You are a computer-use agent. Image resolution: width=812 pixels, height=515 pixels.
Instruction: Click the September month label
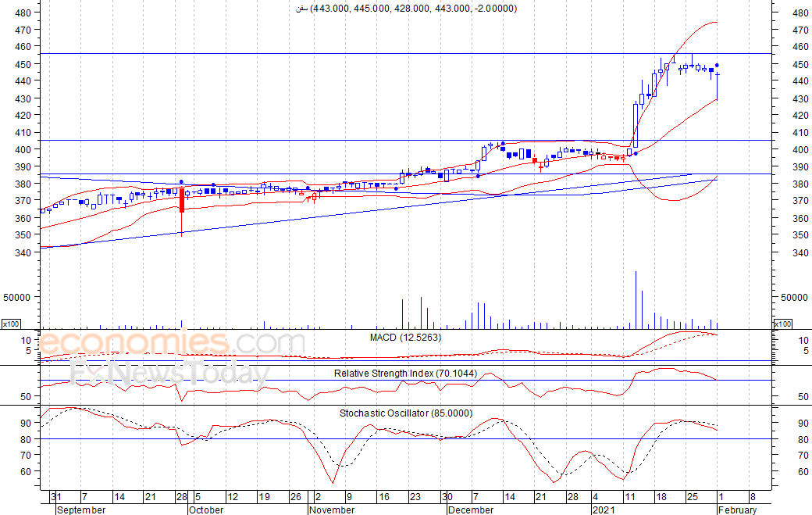click(81, 510)
